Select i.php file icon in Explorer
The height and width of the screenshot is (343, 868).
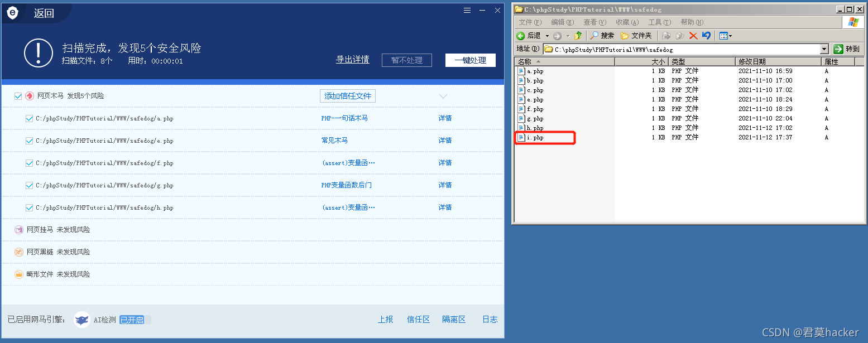(521, 138)
